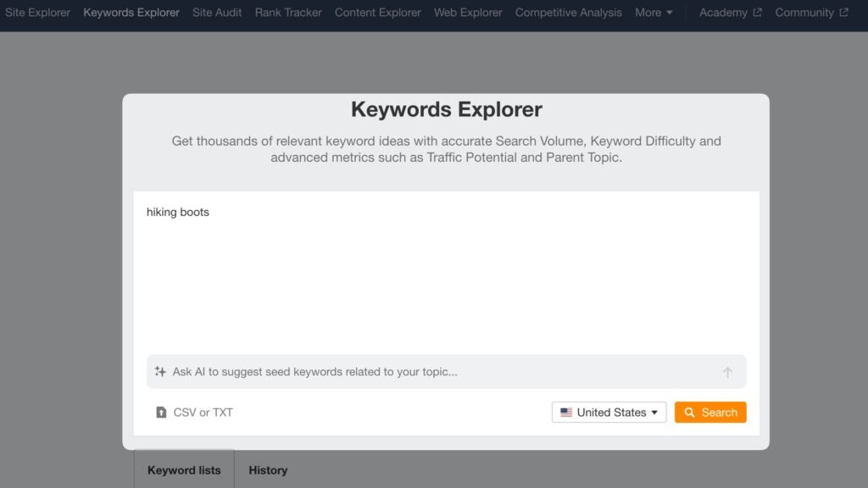Click the "Keywords Explorer" page heading
Image resolution: width=868 pixels, height=488 pixels.
pyautogui.click(x=446, y=109)
